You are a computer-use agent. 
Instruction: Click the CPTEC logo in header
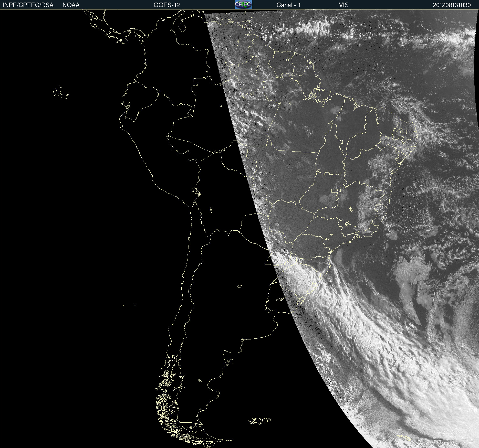pyautogui.click(x=243, y=5)
